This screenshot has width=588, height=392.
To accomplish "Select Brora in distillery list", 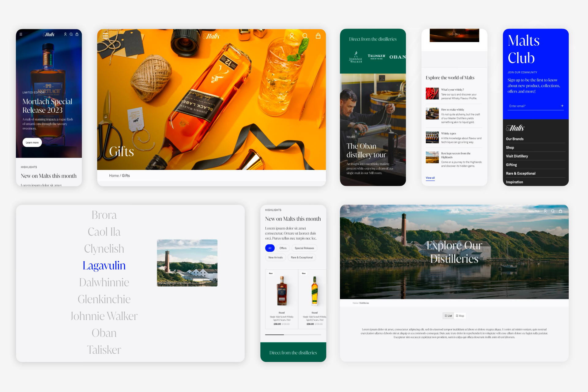I will point(104,215).
